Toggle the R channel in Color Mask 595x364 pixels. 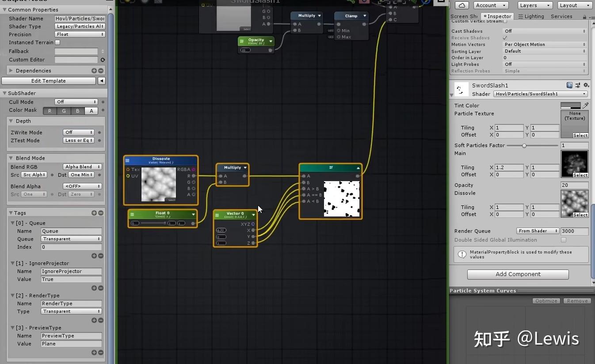pos(50,111)
